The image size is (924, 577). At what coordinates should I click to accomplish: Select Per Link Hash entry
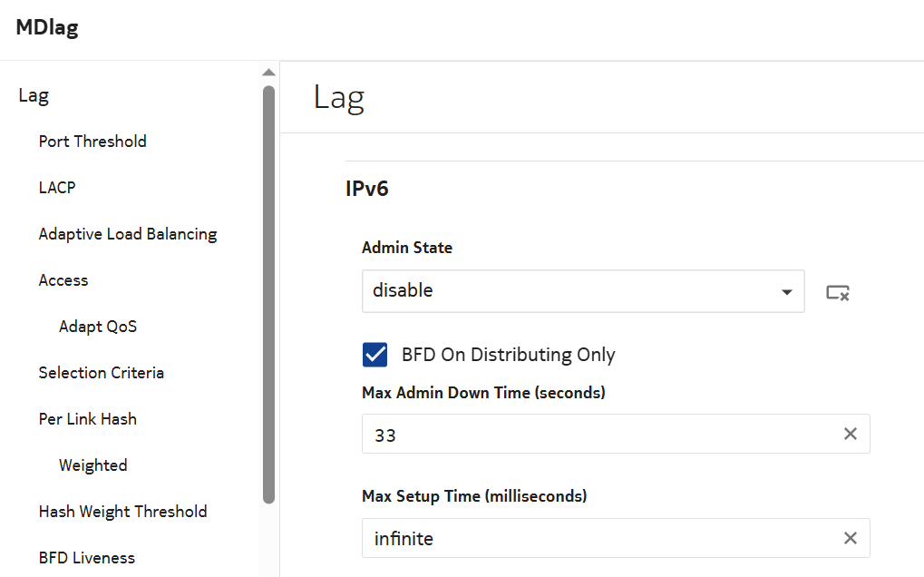[88, 419]
